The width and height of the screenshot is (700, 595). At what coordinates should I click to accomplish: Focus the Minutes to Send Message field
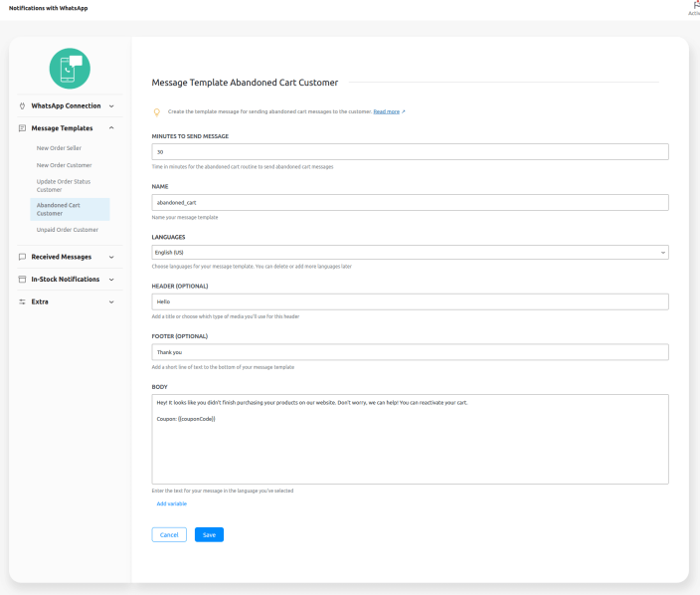tap(410, 151)
